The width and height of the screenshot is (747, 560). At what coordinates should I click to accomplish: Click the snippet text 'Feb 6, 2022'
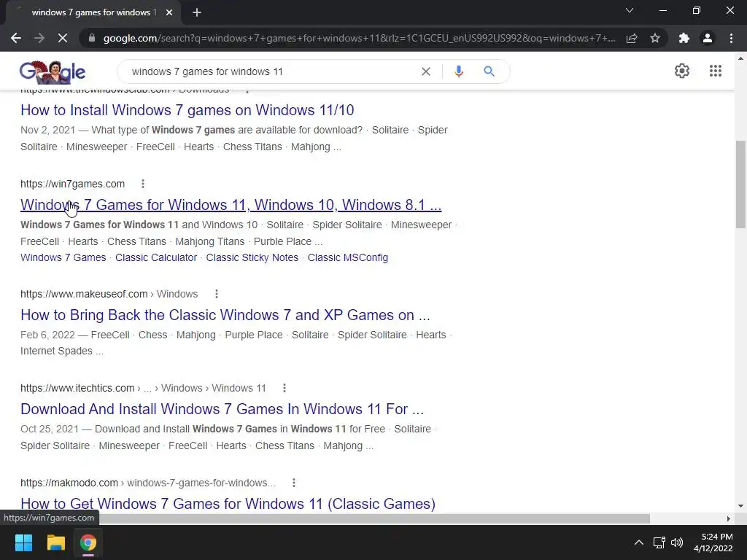47,335
